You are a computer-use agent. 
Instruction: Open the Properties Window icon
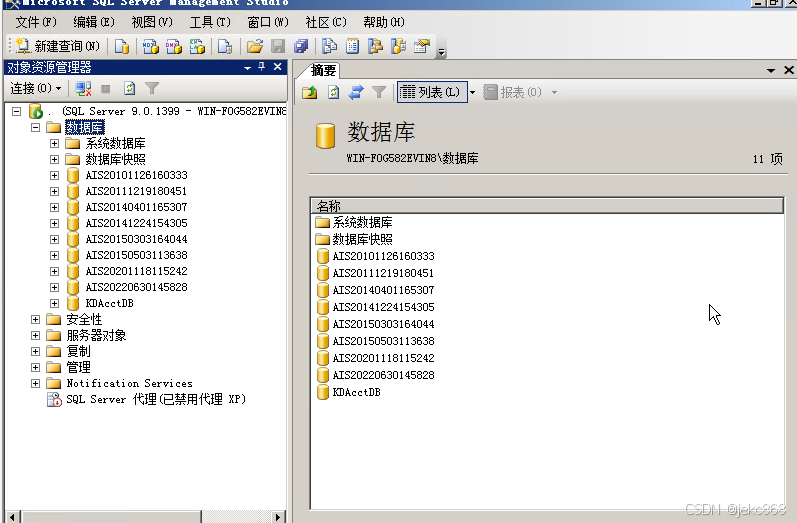click(422, 46)
